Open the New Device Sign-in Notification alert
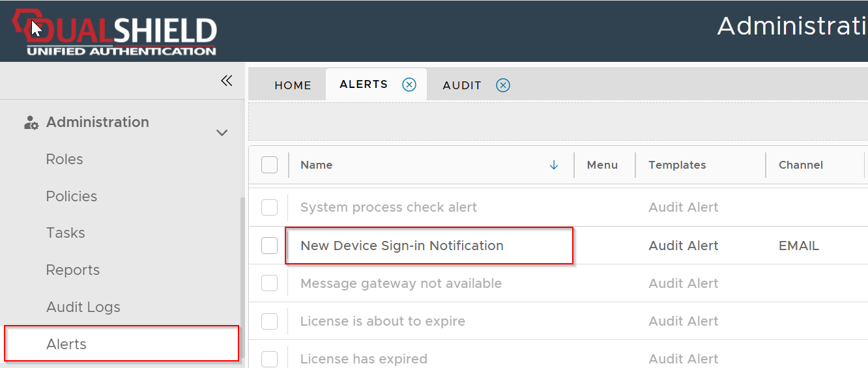The height and width of the screenshot is (368, 868). [x=401, y=246]
